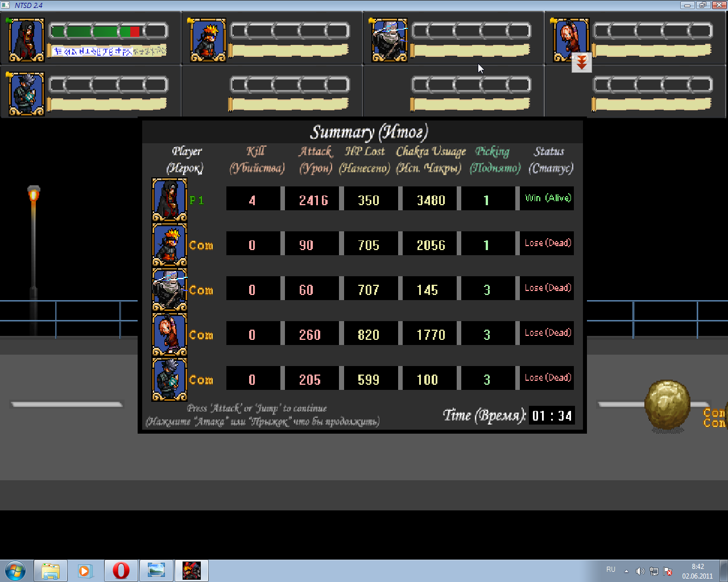Click chakra usage value 145
The width and height of the screenshot is (728, 582).
click(428, 290)
